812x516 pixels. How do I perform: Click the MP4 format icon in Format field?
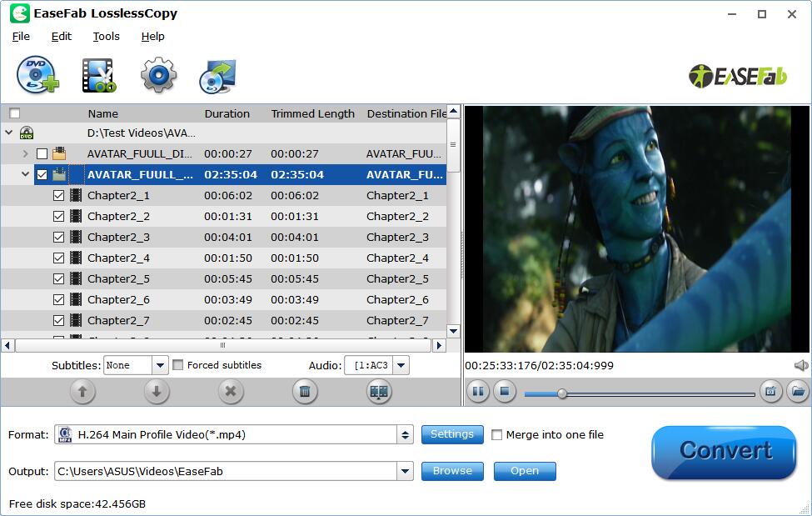point(65,434)
